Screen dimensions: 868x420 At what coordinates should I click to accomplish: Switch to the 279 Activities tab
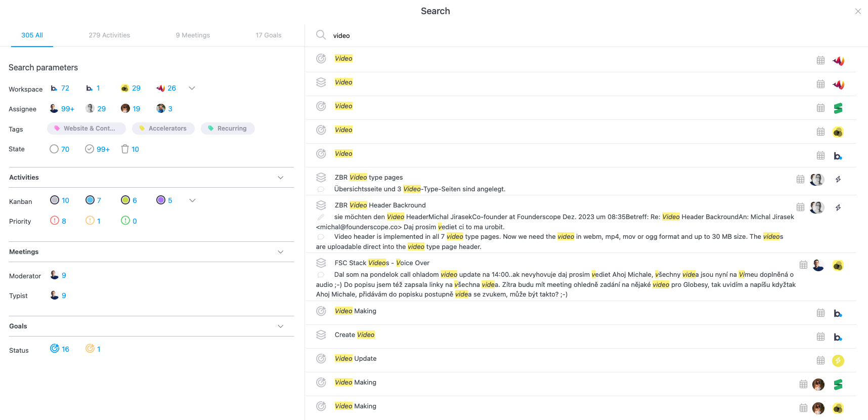pyautogui.click(x=109, y=35)
